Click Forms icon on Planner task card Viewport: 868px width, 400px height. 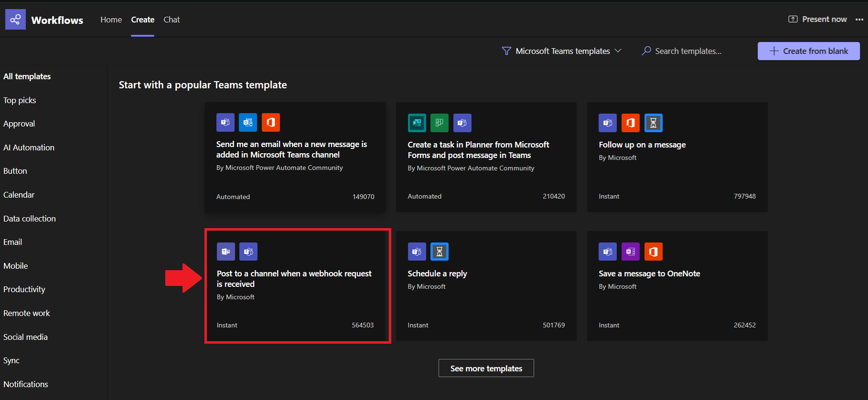(417, 123)
